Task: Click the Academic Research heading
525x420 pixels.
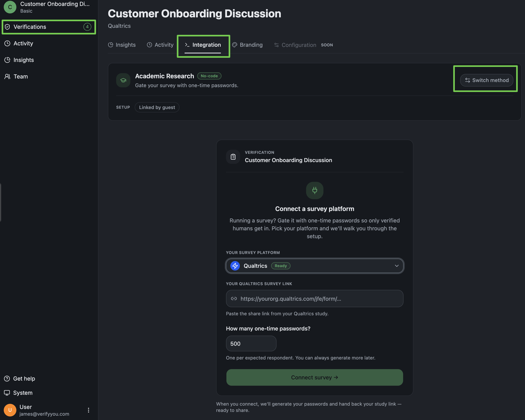Action: point(164,76)
